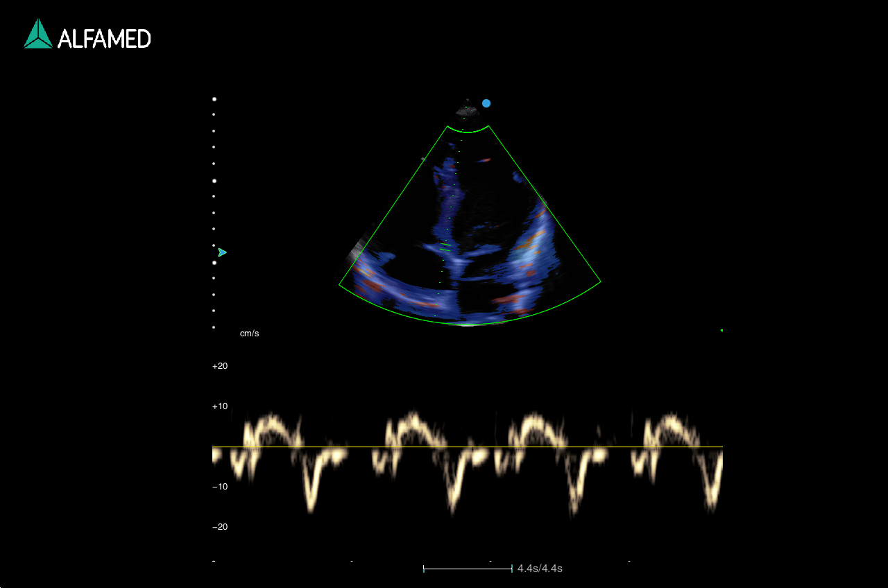Click the ALFAMED brand text
The height and width of the screenshot is (588, 888).
[104, 39]
